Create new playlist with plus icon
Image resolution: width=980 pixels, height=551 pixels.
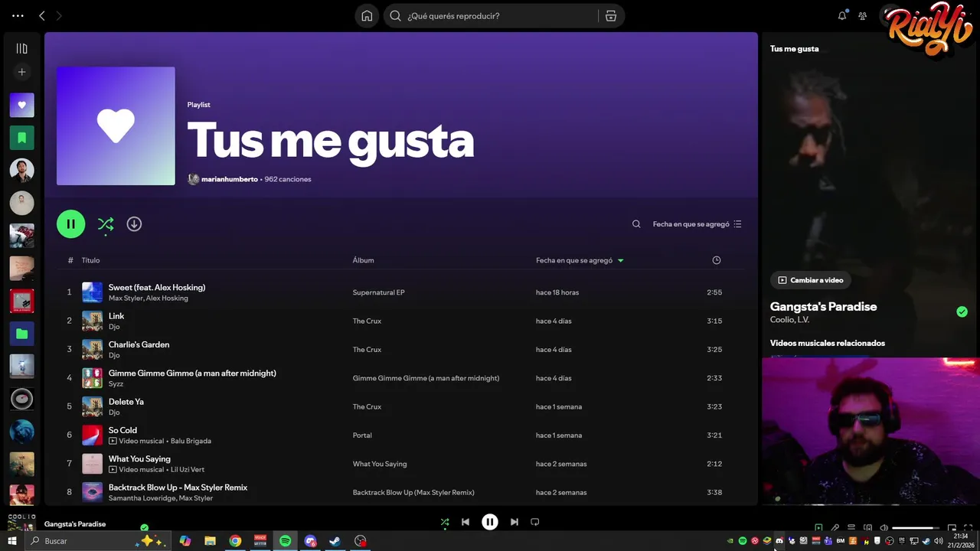(x=21, y=72)
